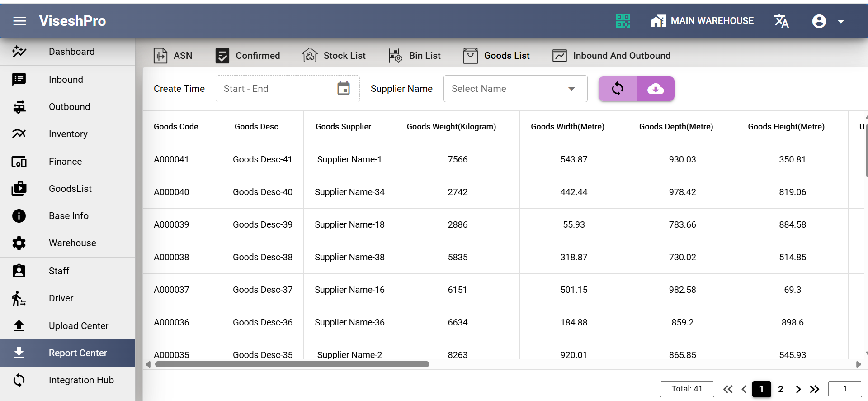Open the hamburger navigation menu
This screenshot has width=868, height=401.
click(x=19, y=21)
